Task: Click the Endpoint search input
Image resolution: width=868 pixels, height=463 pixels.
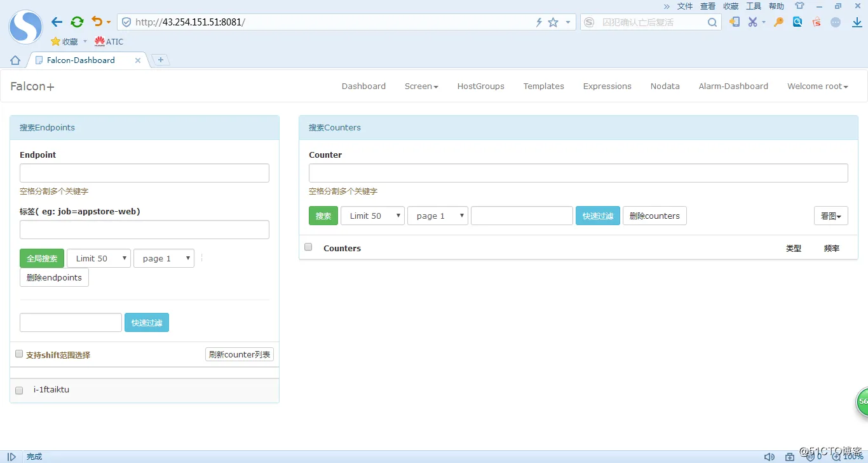Action: click(144, 173)
